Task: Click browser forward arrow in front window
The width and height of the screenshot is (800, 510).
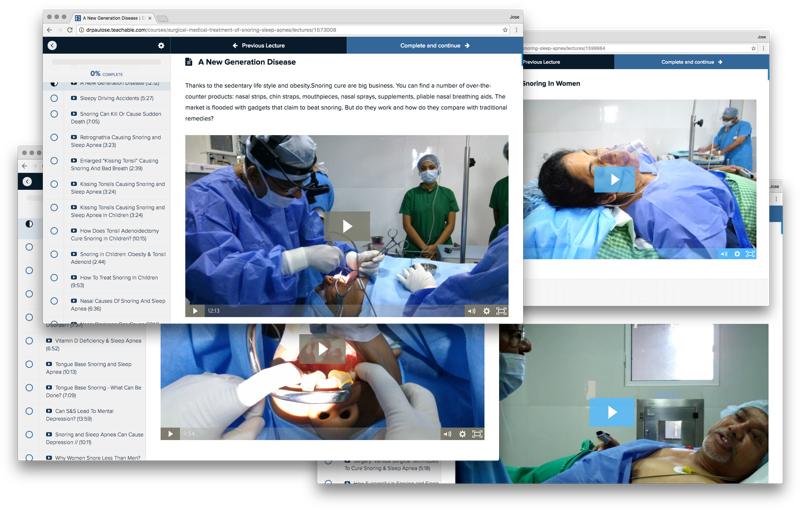Action: 60,30
